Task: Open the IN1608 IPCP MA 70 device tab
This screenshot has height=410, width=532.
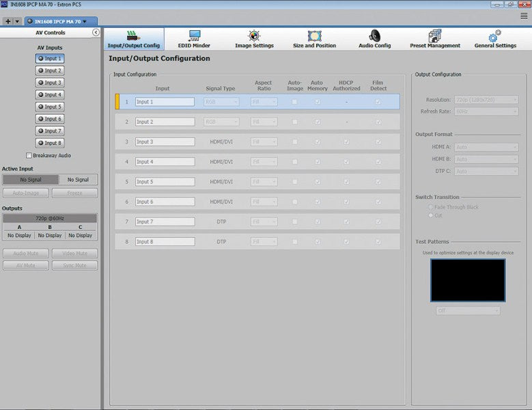Action: pyautogui.click(x=61, y=21)
